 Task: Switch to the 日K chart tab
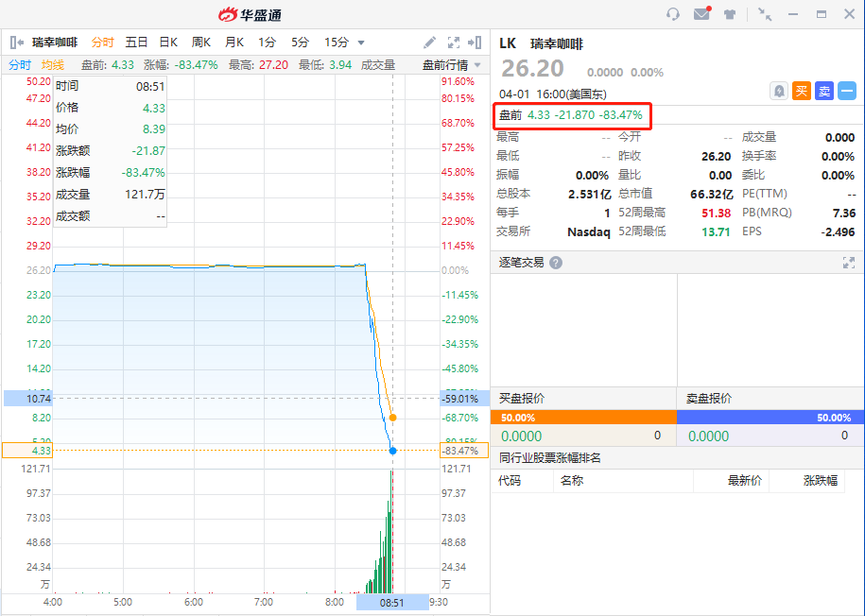pos(168,43)
